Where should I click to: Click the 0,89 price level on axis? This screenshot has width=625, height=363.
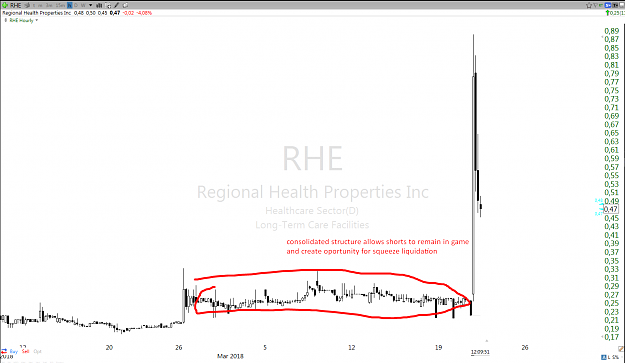(x=612, y=31)
